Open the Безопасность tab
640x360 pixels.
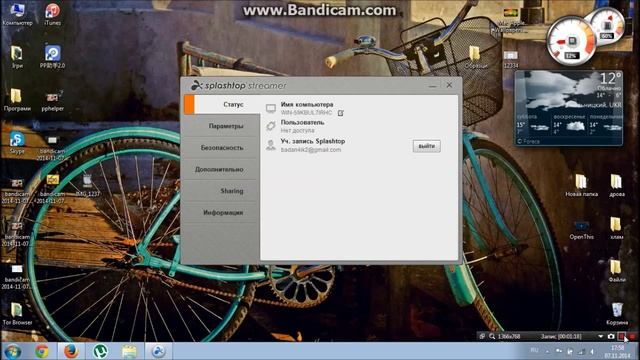pos(222,148)
